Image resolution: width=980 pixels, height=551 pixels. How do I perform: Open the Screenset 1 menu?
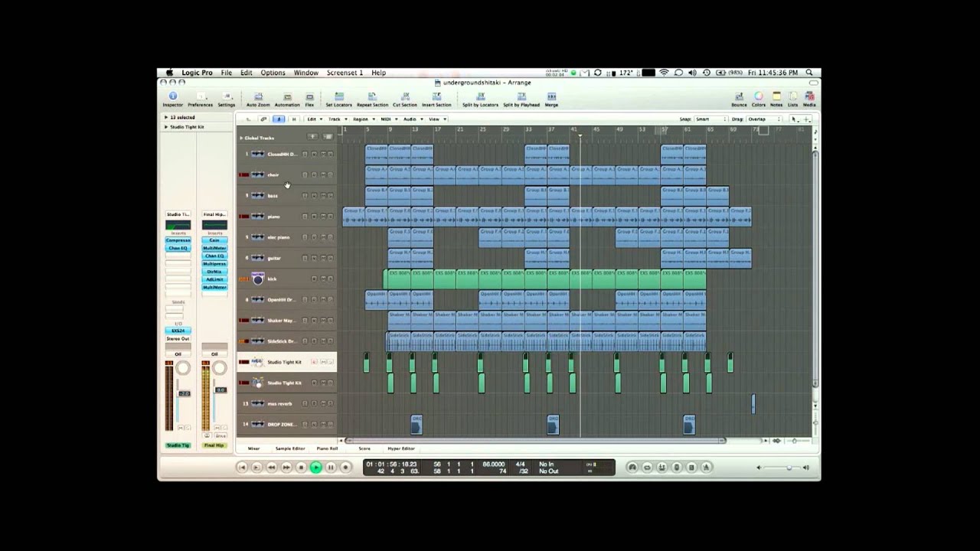345,73
